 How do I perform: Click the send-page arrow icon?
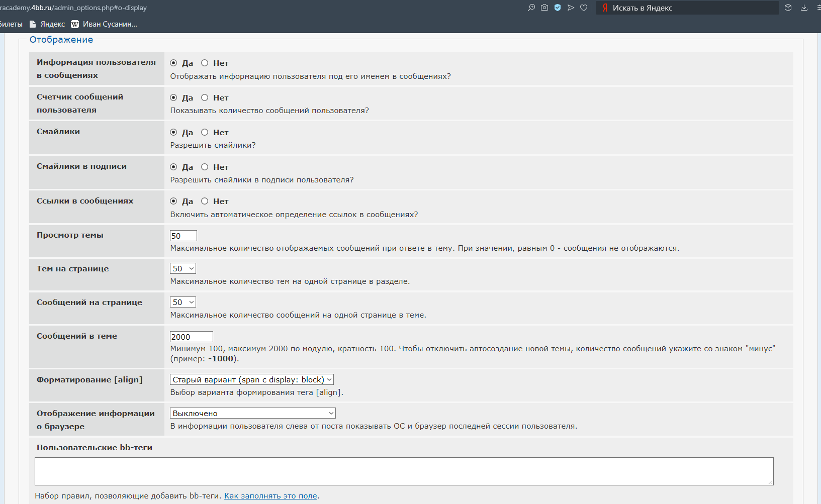coord(571,8)
